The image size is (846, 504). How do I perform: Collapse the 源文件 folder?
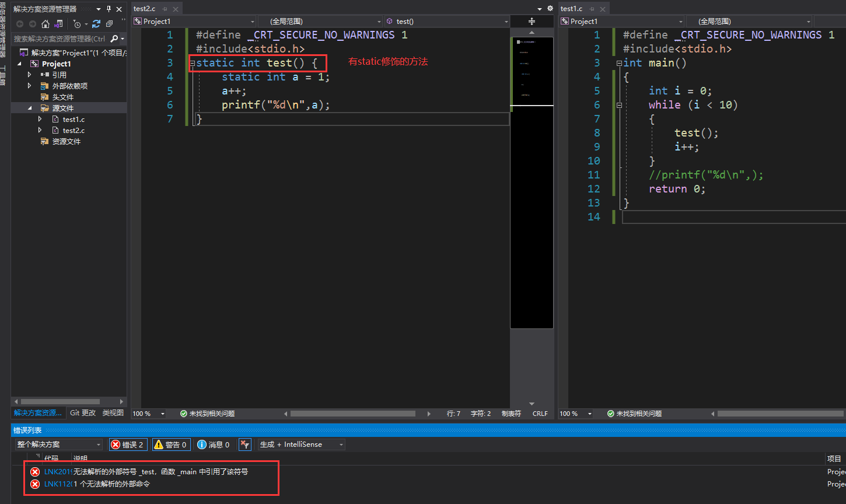[x=30, y=108]
